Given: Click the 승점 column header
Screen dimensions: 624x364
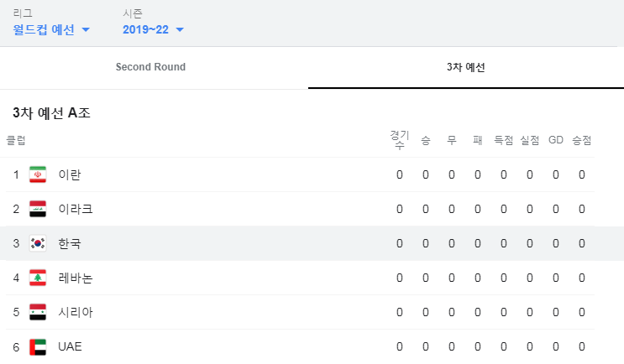Looking at the screenshot, I should pyautogui.click(x=582, y=140).
